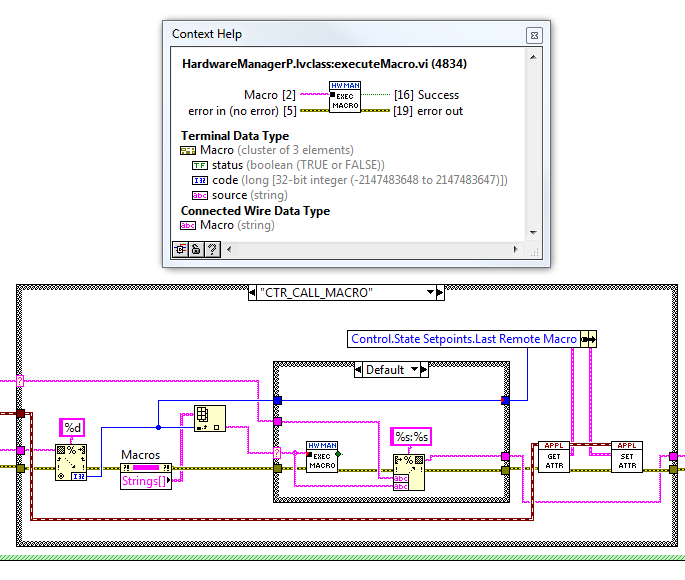Screen dimensions: 685x580
Task: Toggle Show Optional Terminals in Context Help
Action: coord(180,249)
